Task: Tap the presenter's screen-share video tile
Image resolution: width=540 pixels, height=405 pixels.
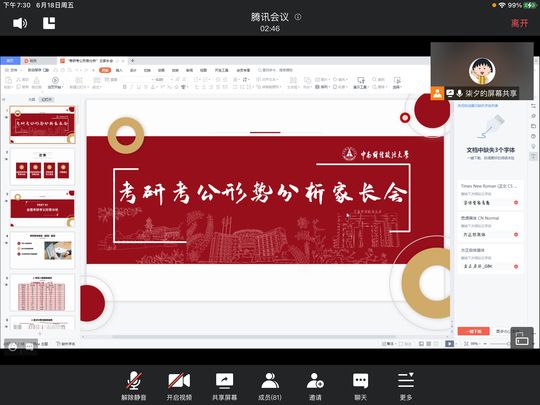Action: tap(482, 71)
